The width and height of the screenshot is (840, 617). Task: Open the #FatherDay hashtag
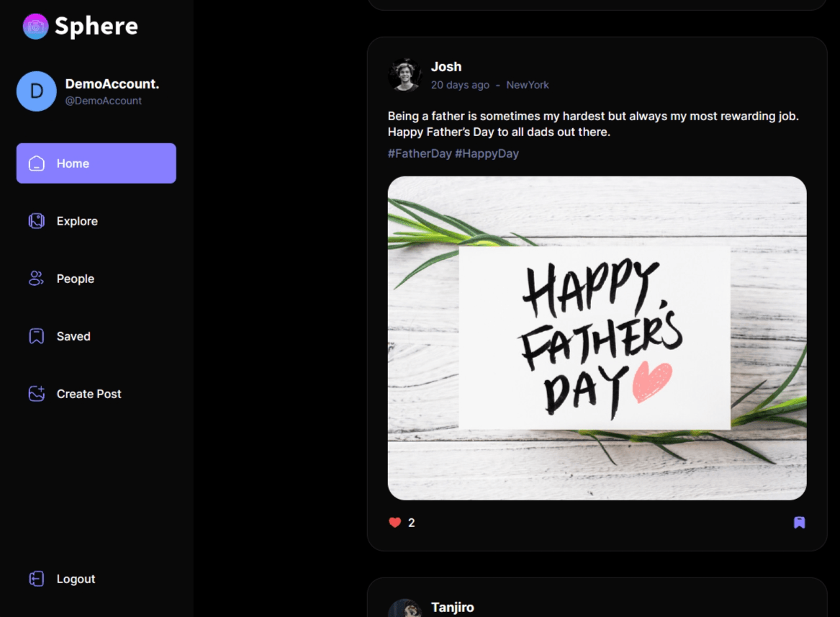[420, 153]
